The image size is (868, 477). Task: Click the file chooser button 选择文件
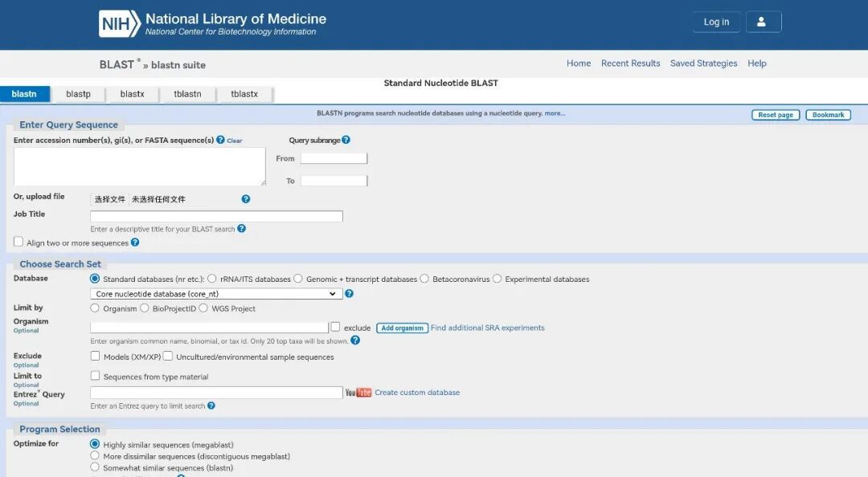click(x=109, y=199)
